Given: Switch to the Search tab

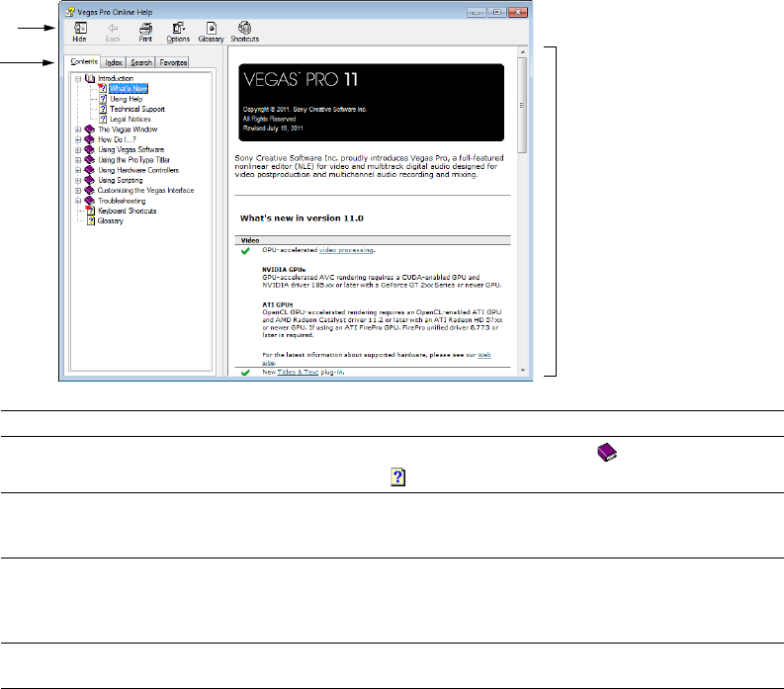Looking at the screenshot, I should point(141,62).
